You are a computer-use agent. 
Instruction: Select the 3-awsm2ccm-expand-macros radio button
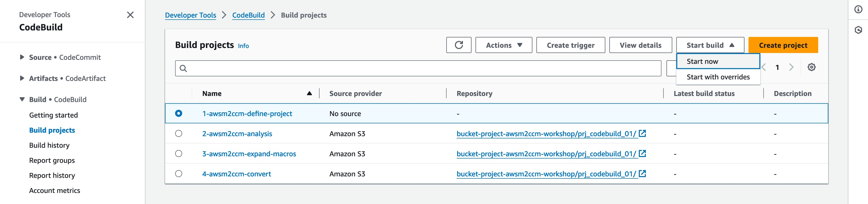pos(179,154)
